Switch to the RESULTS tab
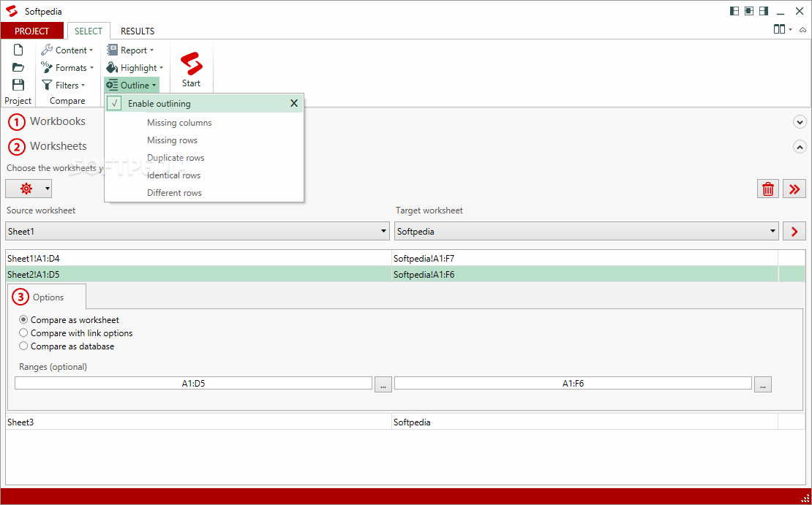This screenshot has width=812, height=505. (138, 31)
